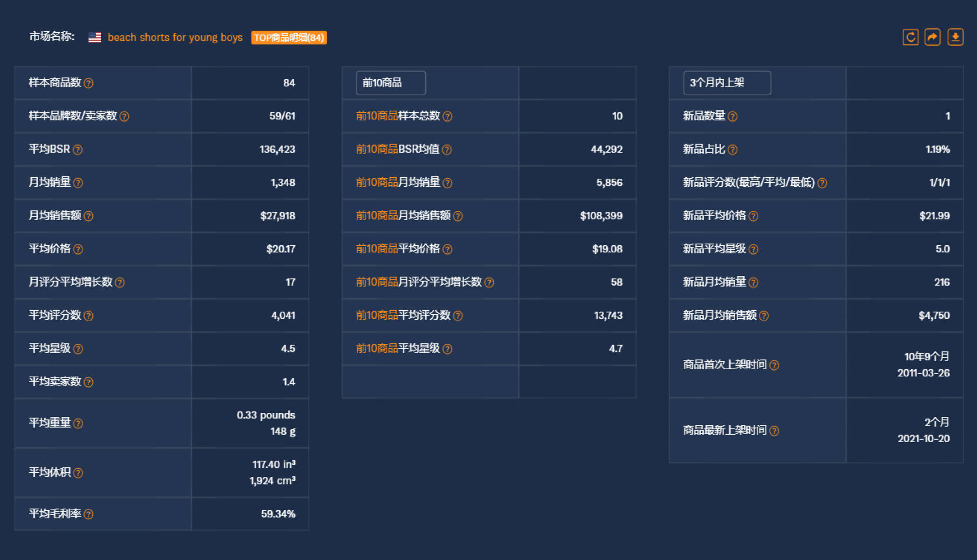The height and width of the screenshot is (560, 977).
Task: Click help icon next to 前10商品月均销量
Action: pyautogui.click(x=447, y=183)
